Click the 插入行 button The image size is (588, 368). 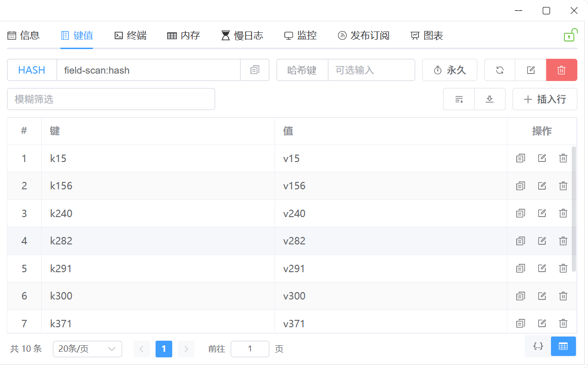click(544, 99)
